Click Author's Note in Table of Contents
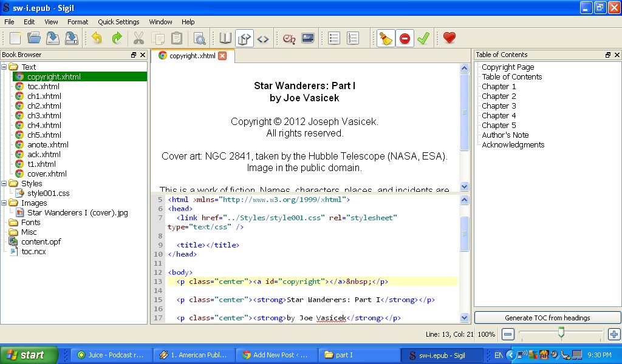 [505, 135]
